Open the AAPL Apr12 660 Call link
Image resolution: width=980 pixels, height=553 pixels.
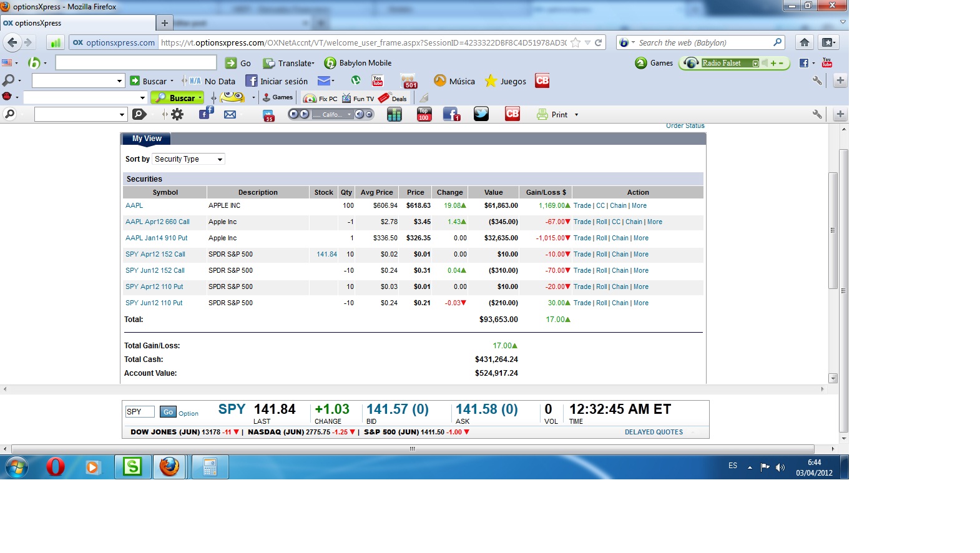(157, 222)
